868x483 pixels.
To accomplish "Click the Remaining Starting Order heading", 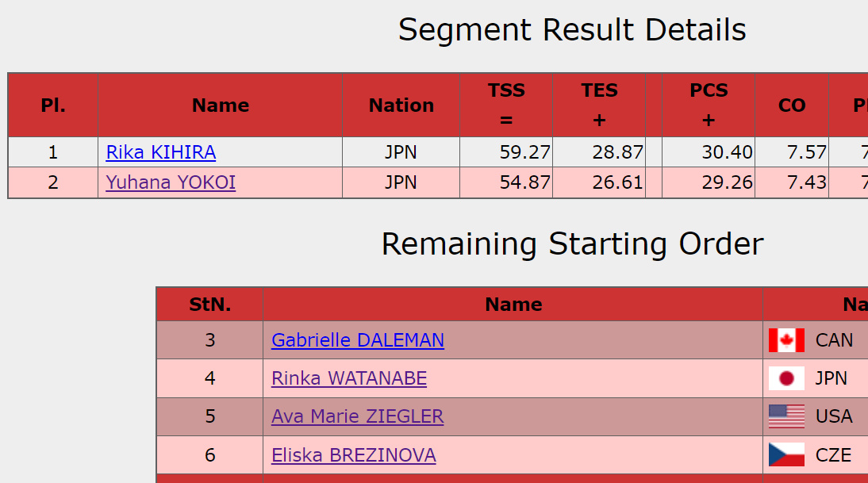I will (x=572, y=243).
